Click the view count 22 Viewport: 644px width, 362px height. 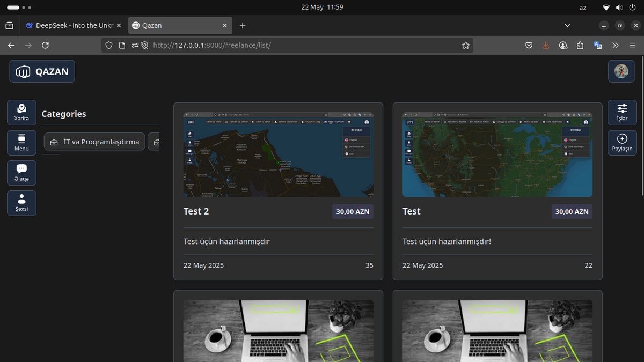coord(589,265)
